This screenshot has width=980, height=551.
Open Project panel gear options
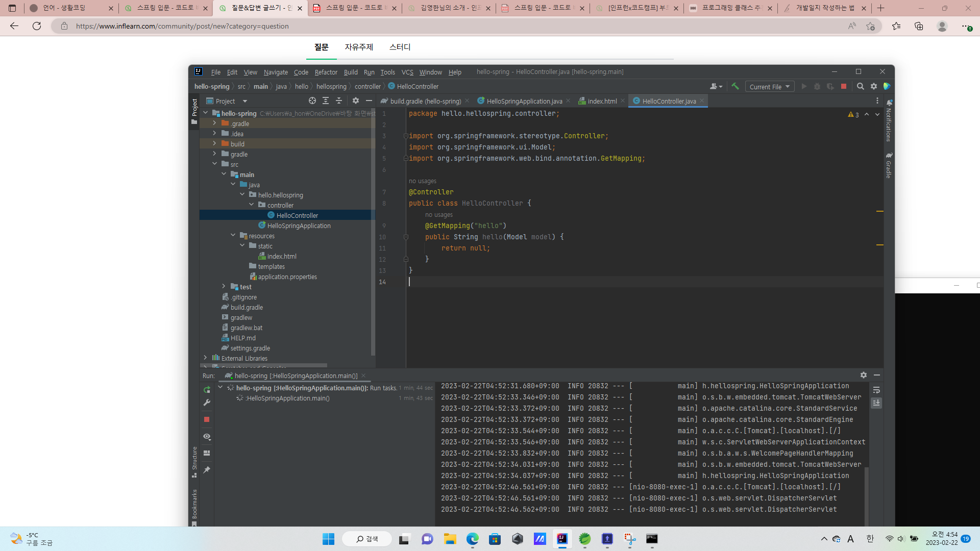356,101
